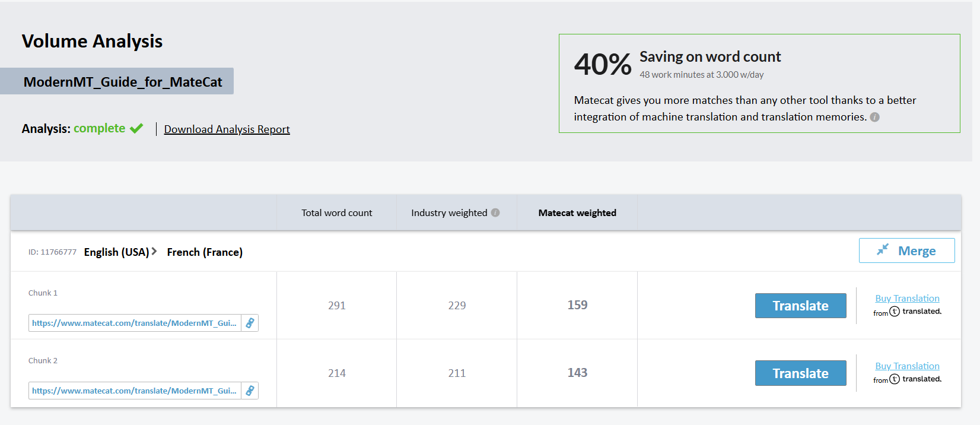
Task: Click the chain-link icon beside Chunk 2 URL
Action: point(250,391)
